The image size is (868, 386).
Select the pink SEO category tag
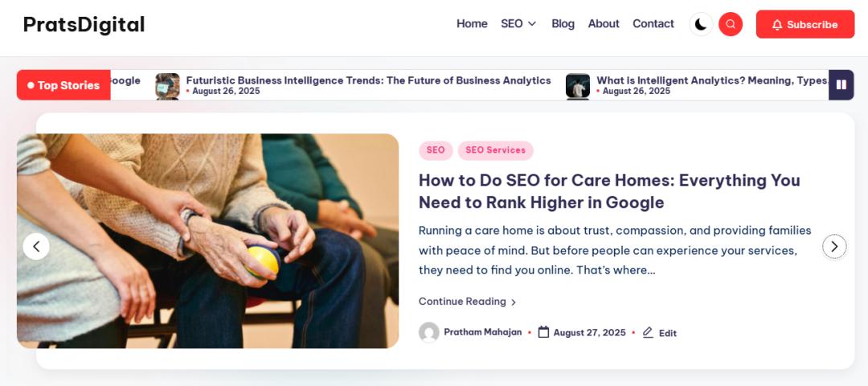(x=436, y=150)
